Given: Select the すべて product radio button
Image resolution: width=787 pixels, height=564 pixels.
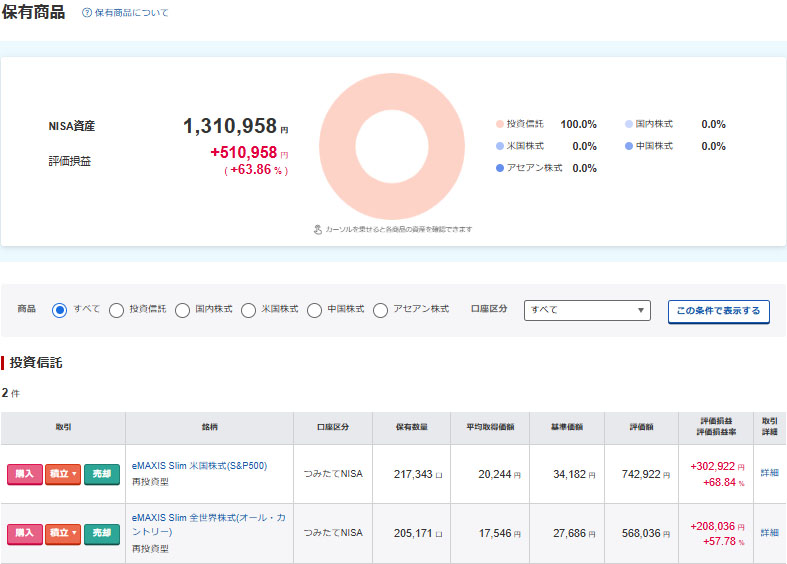Looking at the screenshot, I should [59, 310].
